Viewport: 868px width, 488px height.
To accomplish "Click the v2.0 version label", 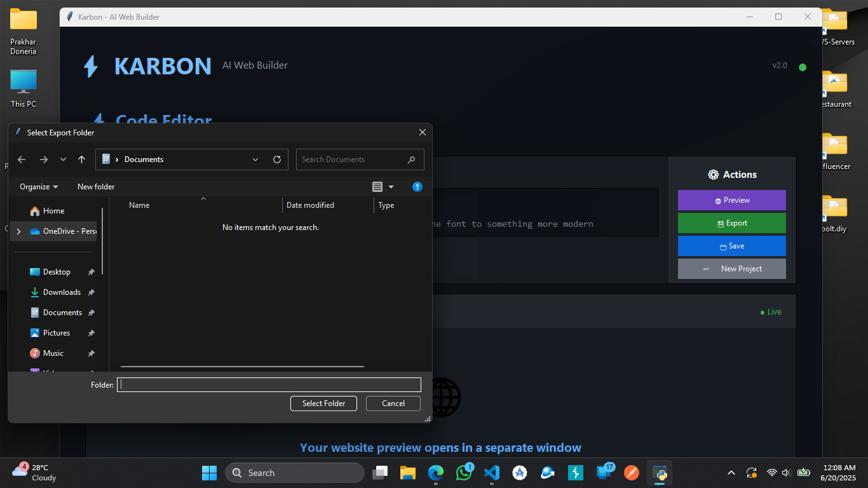I will 780,65.
